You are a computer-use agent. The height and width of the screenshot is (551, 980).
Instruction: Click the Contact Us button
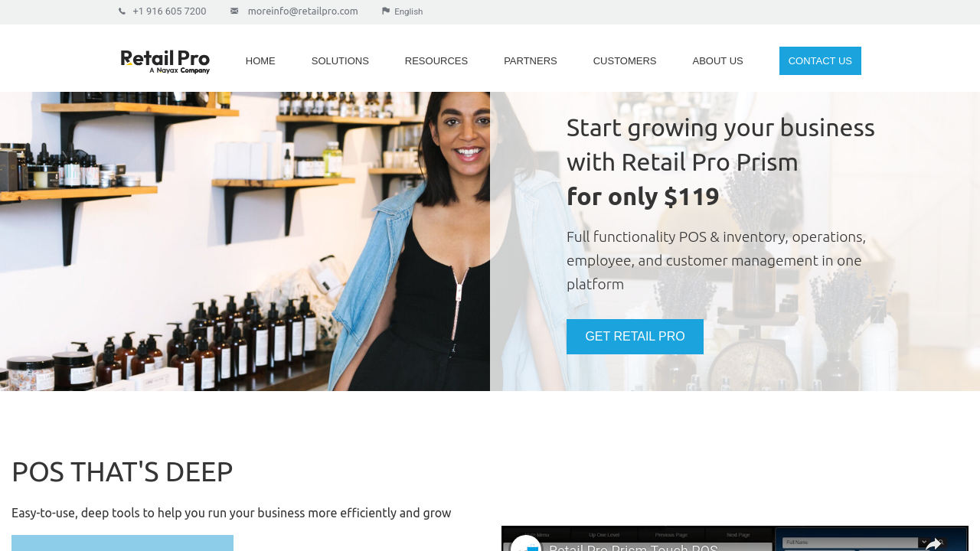point(820,61)
